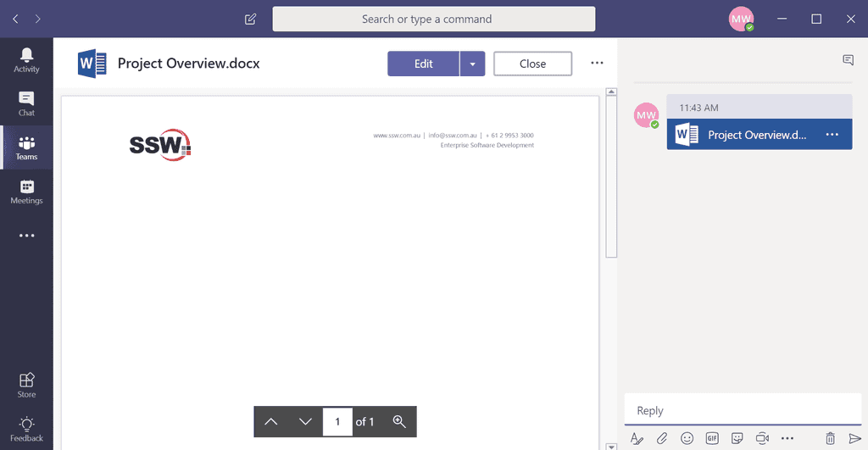This screenshot has height=450, width=868.
Task: Close the Project Overview document
Action: click(532, 64)
